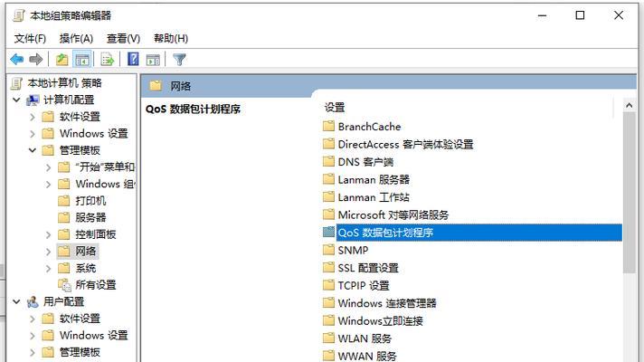Open the 帮助(H) menu
The width and height of the screenshot is (644, 362).
171,39
